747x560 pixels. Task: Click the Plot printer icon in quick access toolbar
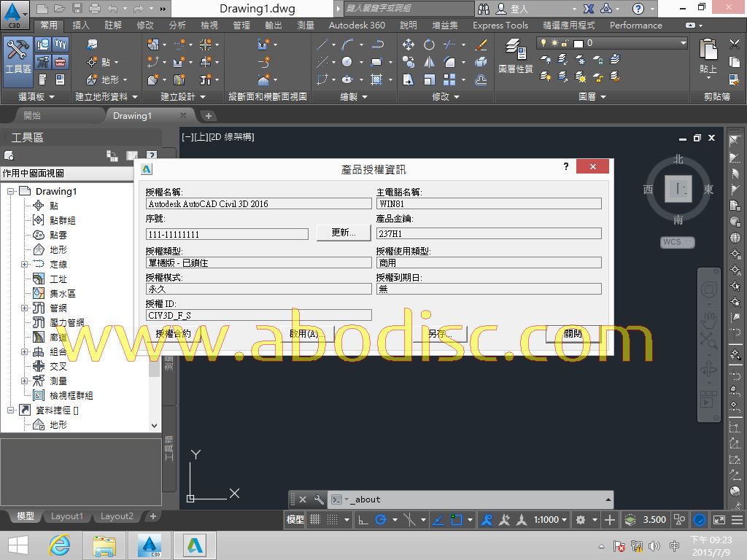coord(95,8)
